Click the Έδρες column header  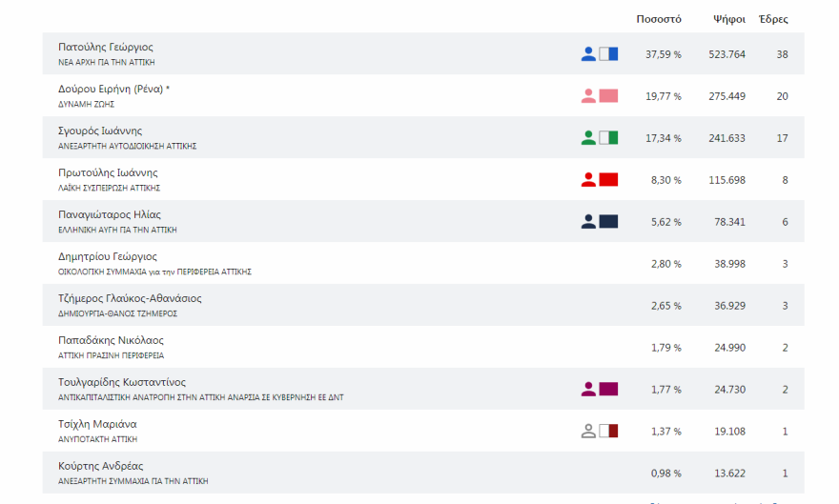[x=773, y=19]
